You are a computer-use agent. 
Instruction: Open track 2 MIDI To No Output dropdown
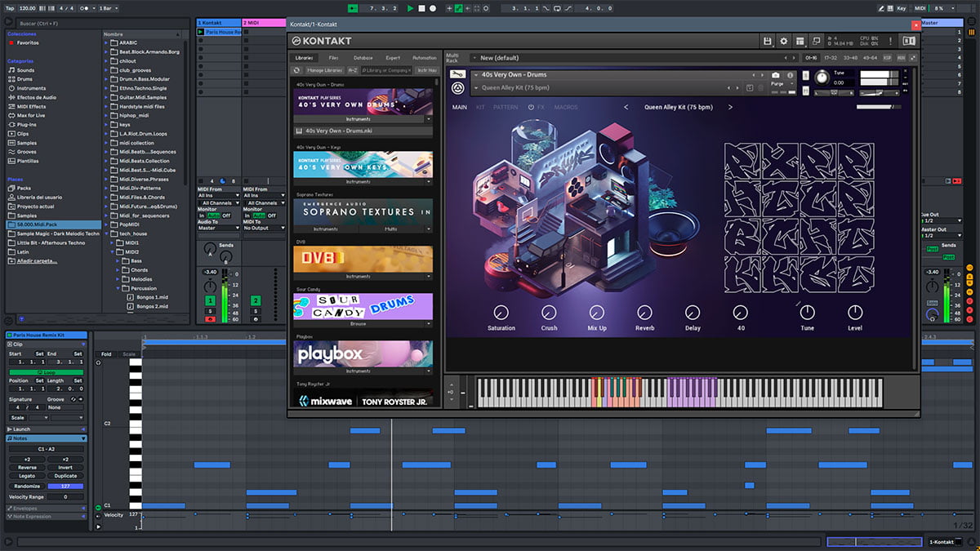pos(264,229)
